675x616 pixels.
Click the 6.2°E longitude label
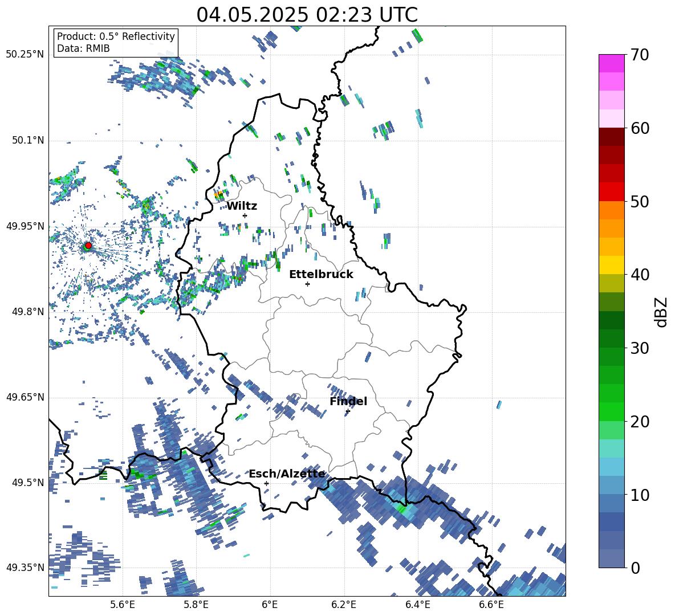(x=344, y=605)
